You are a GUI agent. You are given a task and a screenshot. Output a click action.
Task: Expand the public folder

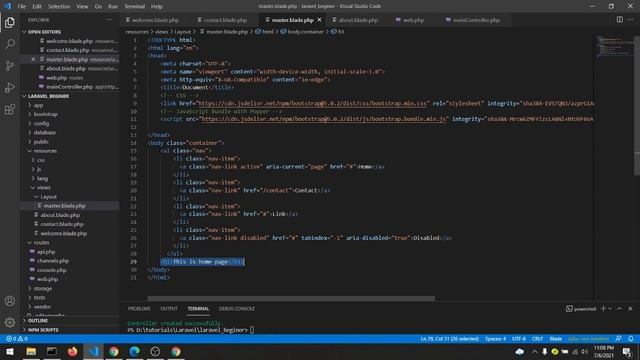[x=41, y=142]
